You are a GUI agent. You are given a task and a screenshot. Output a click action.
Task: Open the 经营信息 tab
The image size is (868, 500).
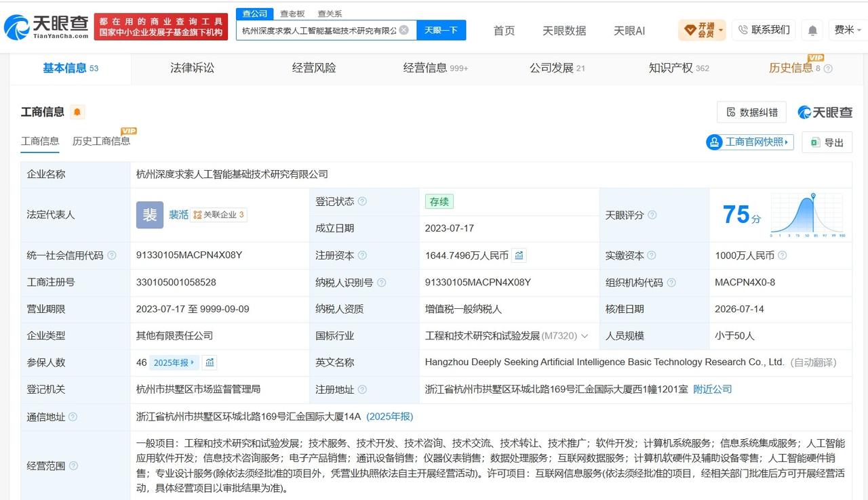tap(435, 68)
